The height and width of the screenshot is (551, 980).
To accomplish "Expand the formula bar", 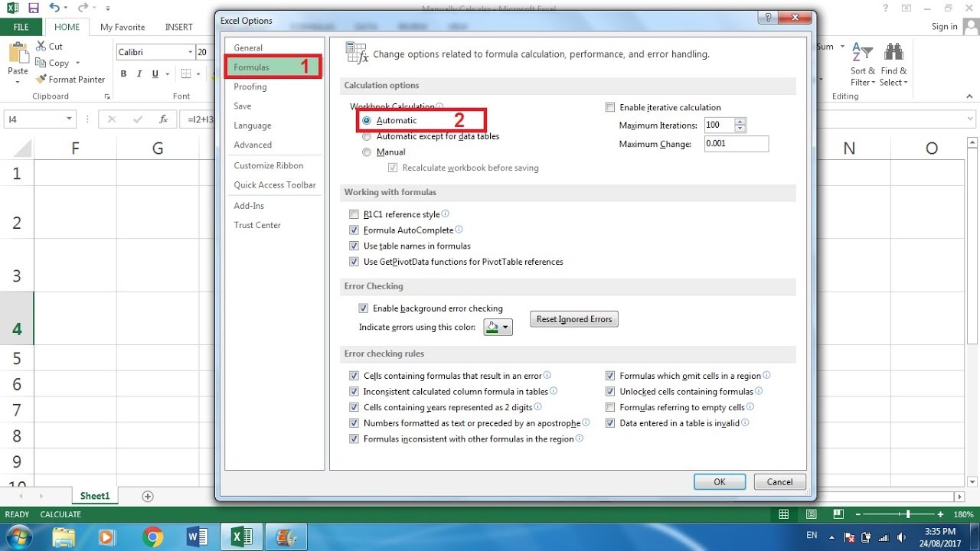I will click(x=971, y=119).
